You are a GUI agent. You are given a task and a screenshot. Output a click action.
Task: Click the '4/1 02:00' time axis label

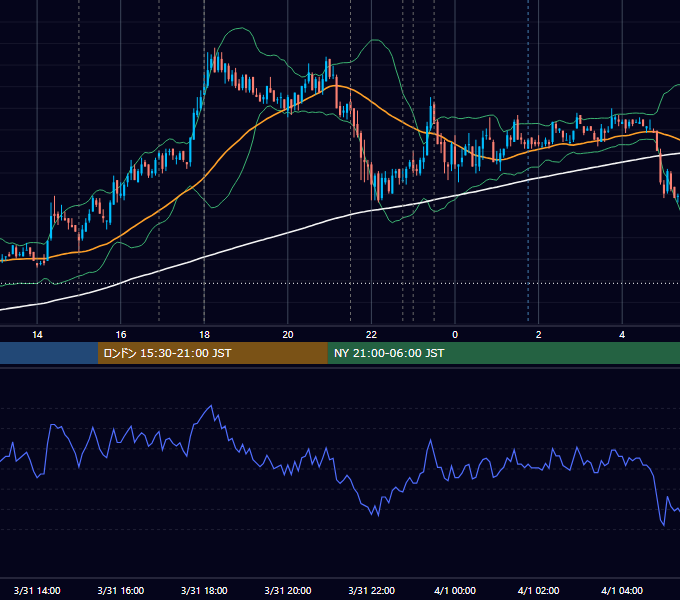[x=539, y=590]
